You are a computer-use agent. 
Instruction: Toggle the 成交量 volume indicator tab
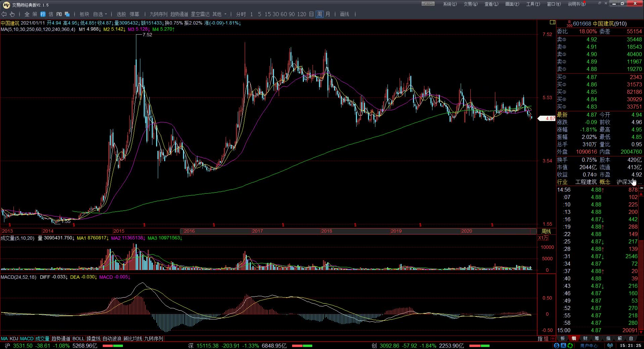[42, 339]
